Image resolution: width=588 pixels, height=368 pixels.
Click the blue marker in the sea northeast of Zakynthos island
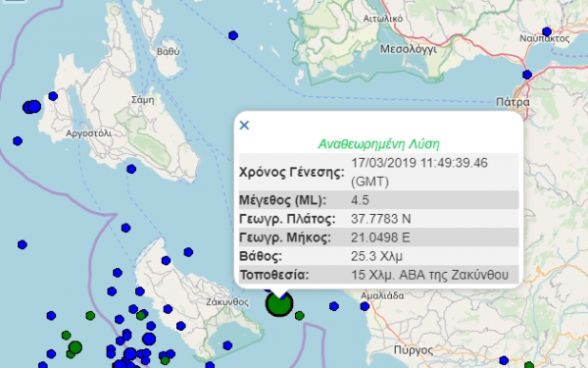click(188, 252)
